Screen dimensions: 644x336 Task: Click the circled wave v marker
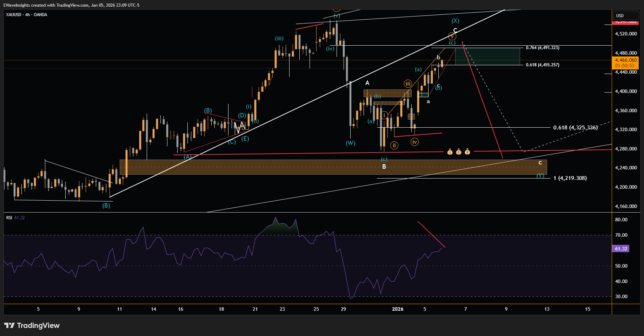point(452,36)
